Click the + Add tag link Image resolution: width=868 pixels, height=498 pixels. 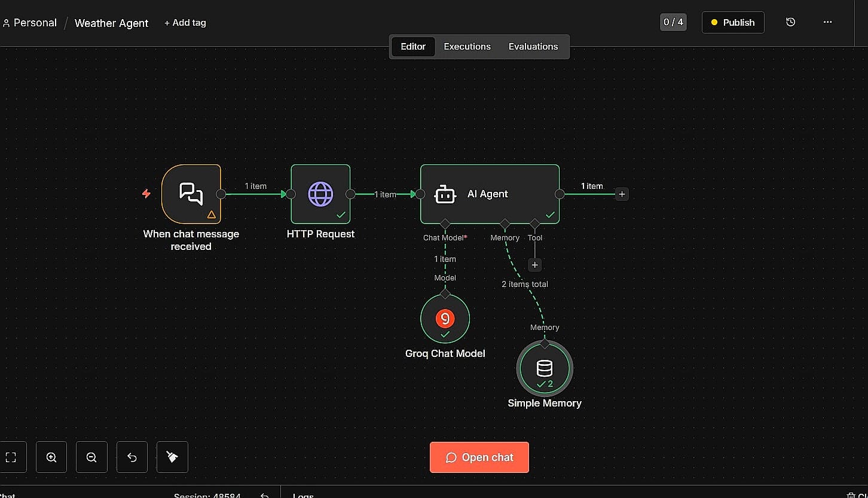[x=185, y=23]
